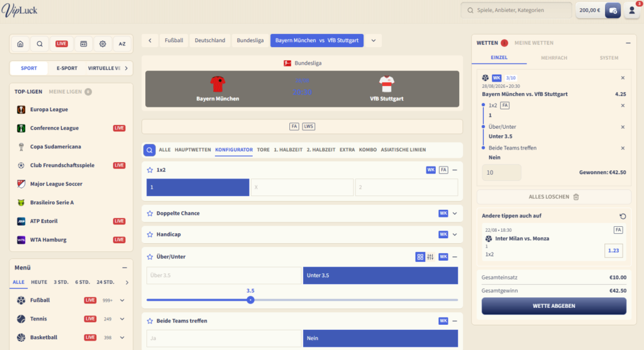Expand the Fußball sport row
644x350 pixels.
coord(122,300)
